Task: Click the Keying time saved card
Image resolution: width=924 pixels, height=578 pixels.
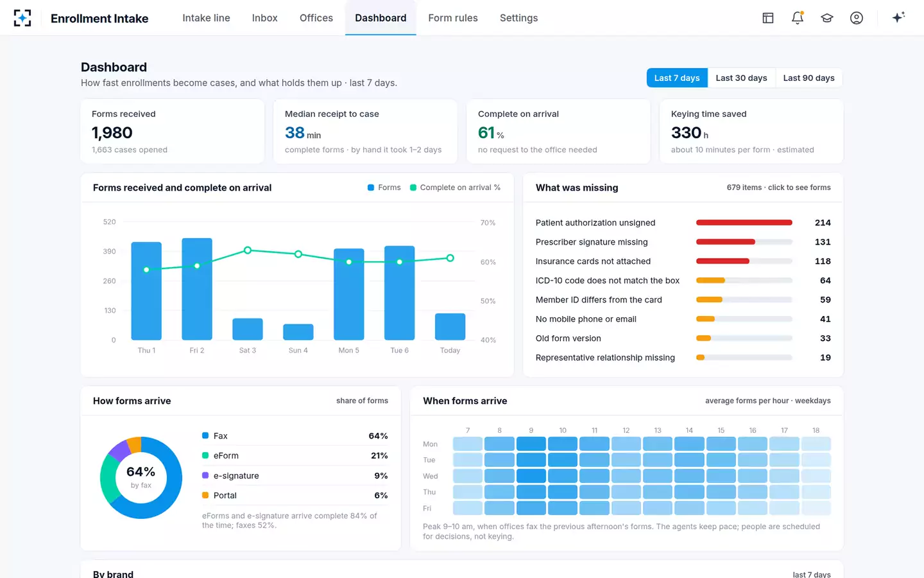Action: coord(751,131)
